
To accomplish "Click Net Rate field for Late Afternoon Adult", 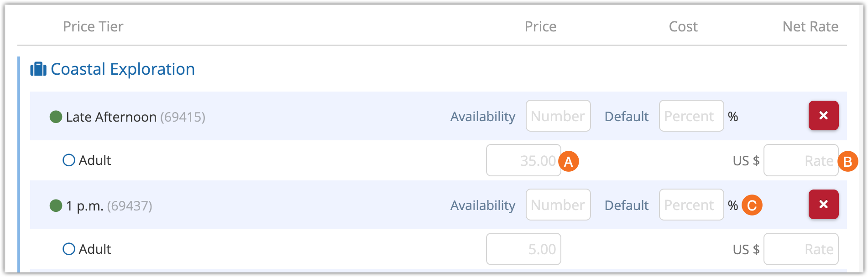I will [801, 160].
